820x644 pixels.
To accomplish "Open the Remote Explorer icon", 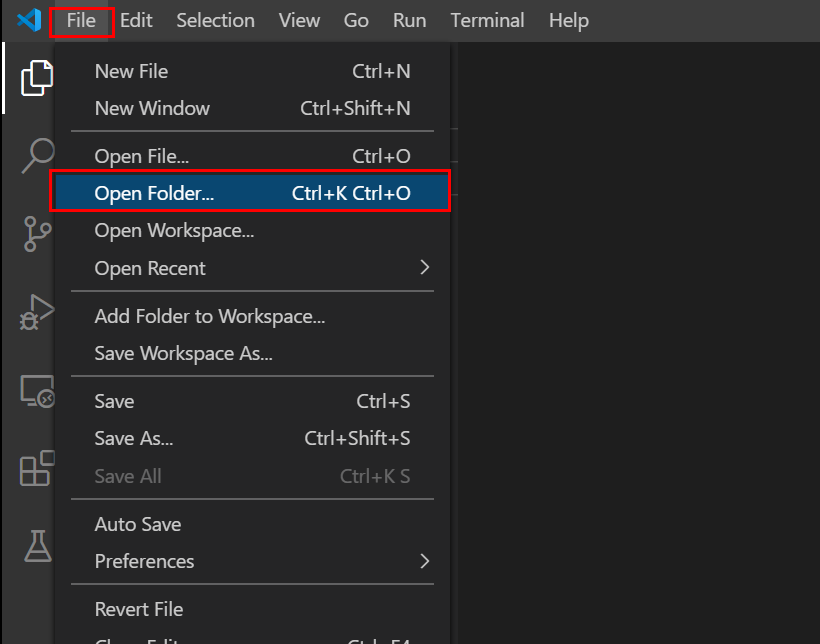I will pyautogui.click(x=36, y=391).
